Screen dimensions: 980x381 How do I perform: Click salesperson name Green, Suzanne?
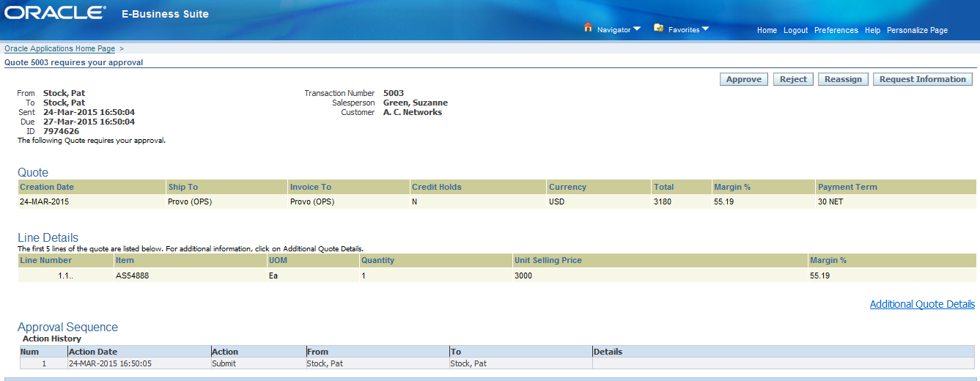click(x=416, y=103)
